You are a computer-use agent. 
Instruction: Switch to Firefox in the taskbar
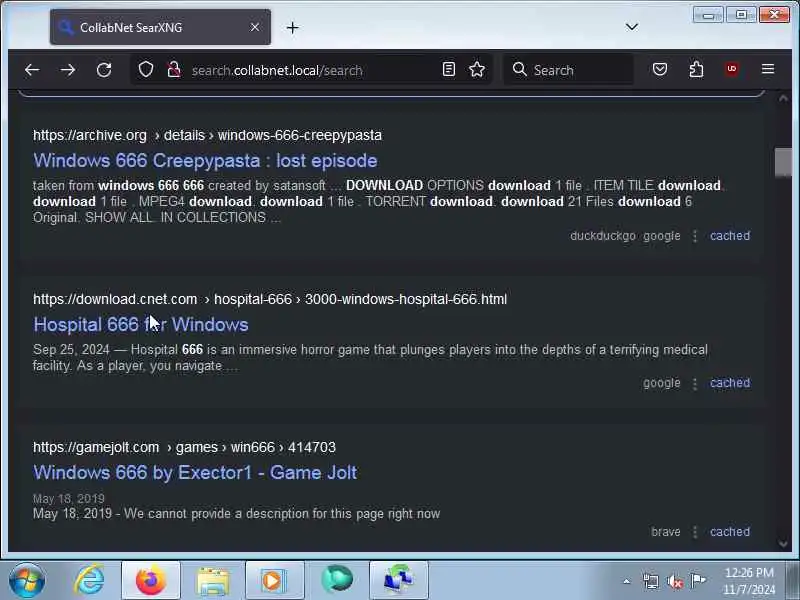pos(151,580)
